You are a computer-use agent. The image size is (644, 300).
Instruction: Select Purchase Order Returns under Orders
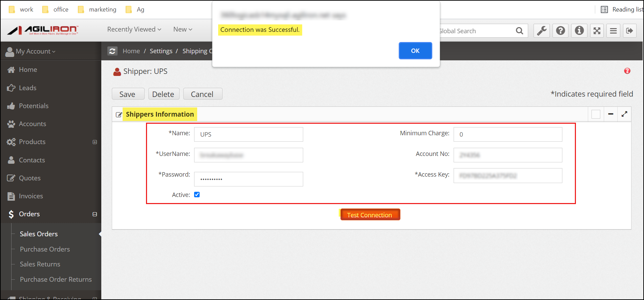pyautogui.click(x=56, y=279)
